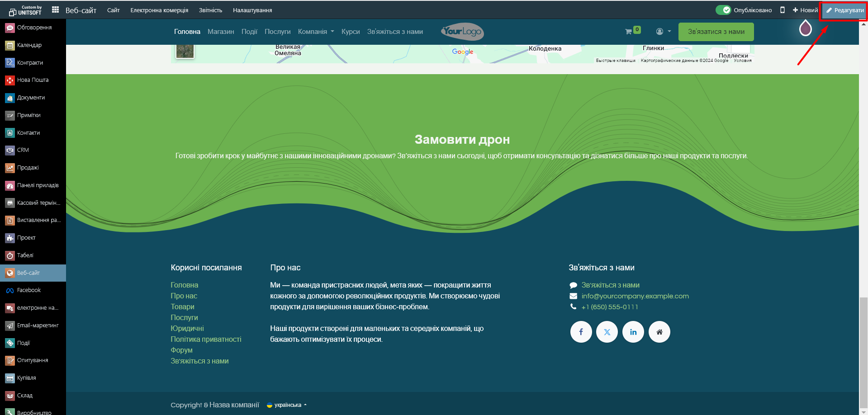Toggle the Опубліковано publish switch
This screenshot has height=415, width=868.
[723, 10]
